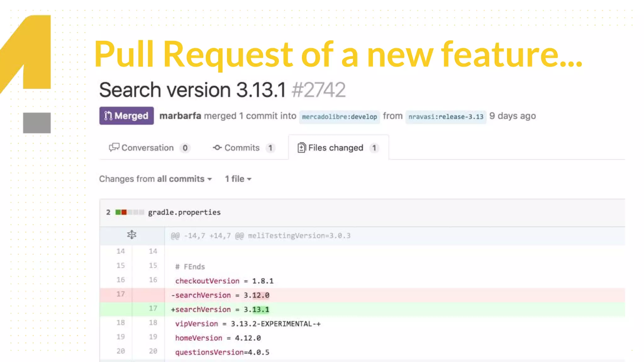Click the title Search version 3.13.1

192,90
